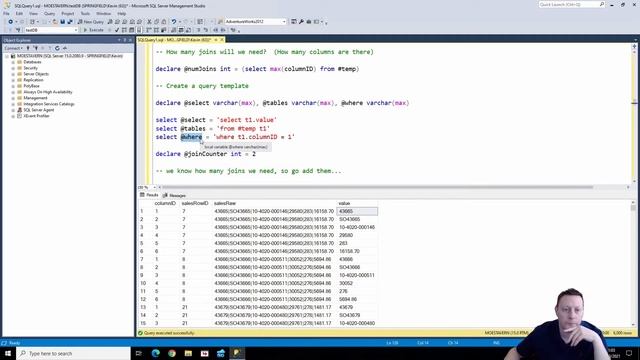Click the server node icon in Object Explorer
This screenshot has width=640, height=360.
coord(13,56)
